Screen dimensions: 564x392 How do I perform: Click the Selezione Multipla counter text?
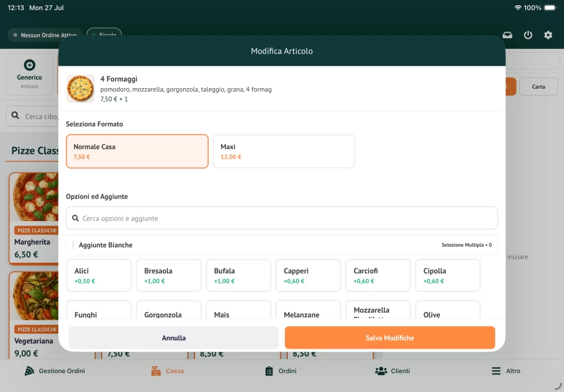[x=466, y=244]
